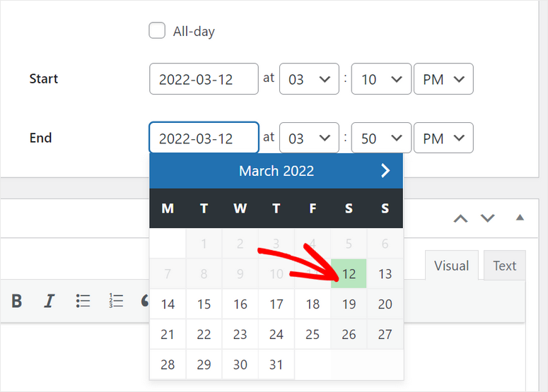Enable the All-day checkbox

point(157,31)
